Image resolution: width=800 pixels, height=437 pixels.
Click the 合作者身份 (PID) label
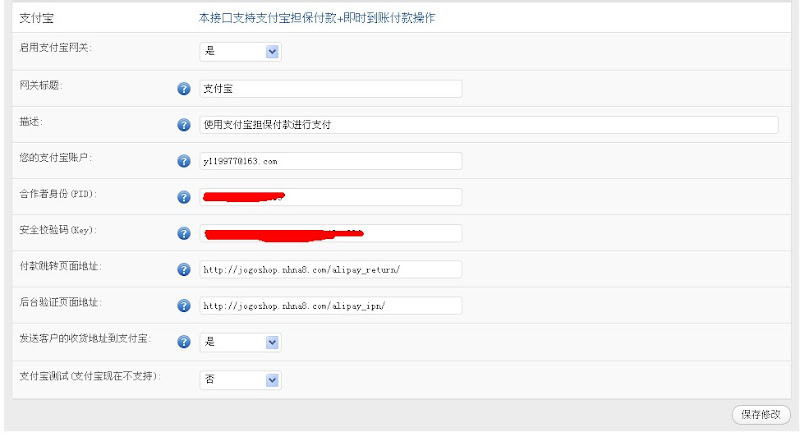click(x=58, y=194)
